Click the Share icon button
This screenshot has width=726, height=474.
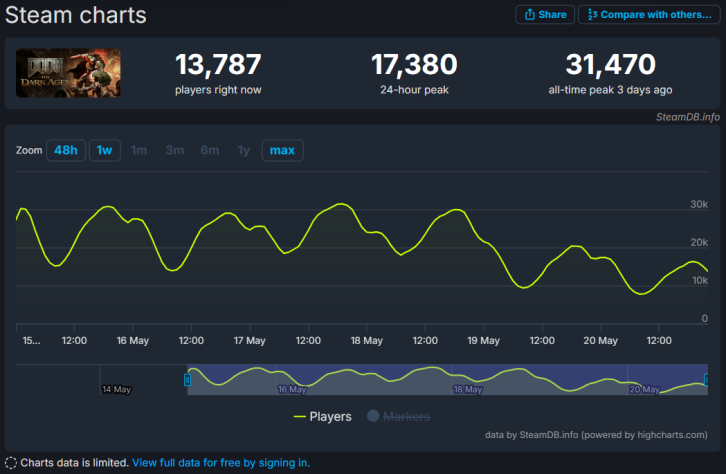coord(545,14)
